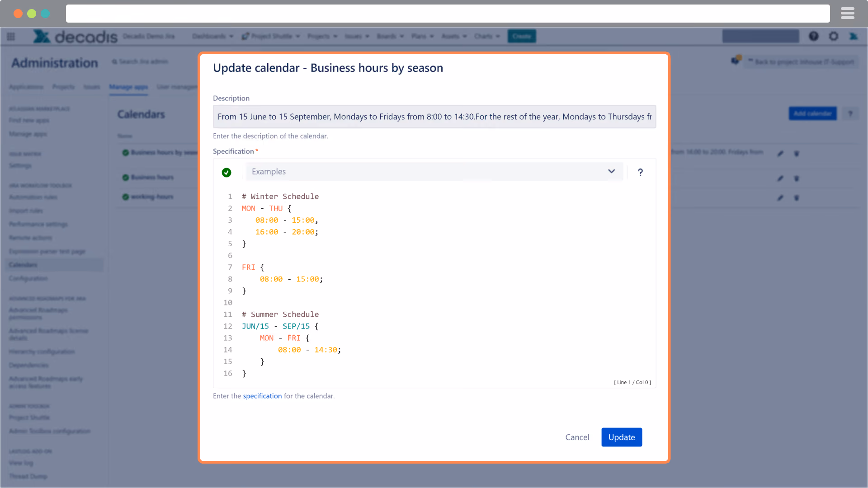Click the Jira header search box

click(760, 36)
